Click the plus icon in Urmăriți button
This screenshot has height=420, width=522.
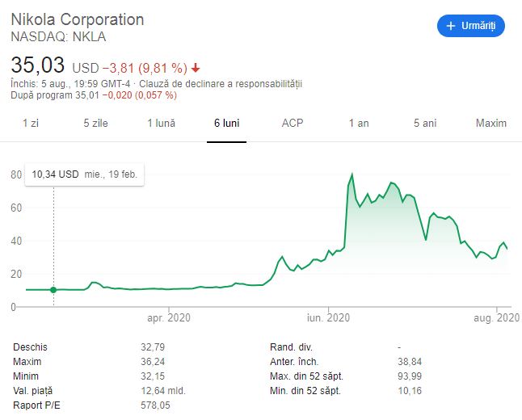click(450, 26)
